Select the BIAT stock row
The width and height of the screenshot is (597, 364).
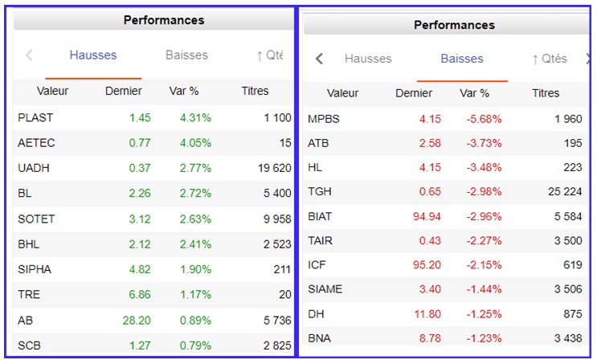point(321,216)
